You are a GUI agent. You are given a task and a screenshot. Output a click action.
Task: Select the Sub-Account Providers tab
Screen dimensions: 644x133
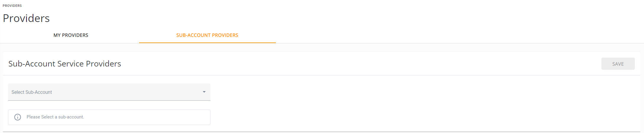[207, 35]
